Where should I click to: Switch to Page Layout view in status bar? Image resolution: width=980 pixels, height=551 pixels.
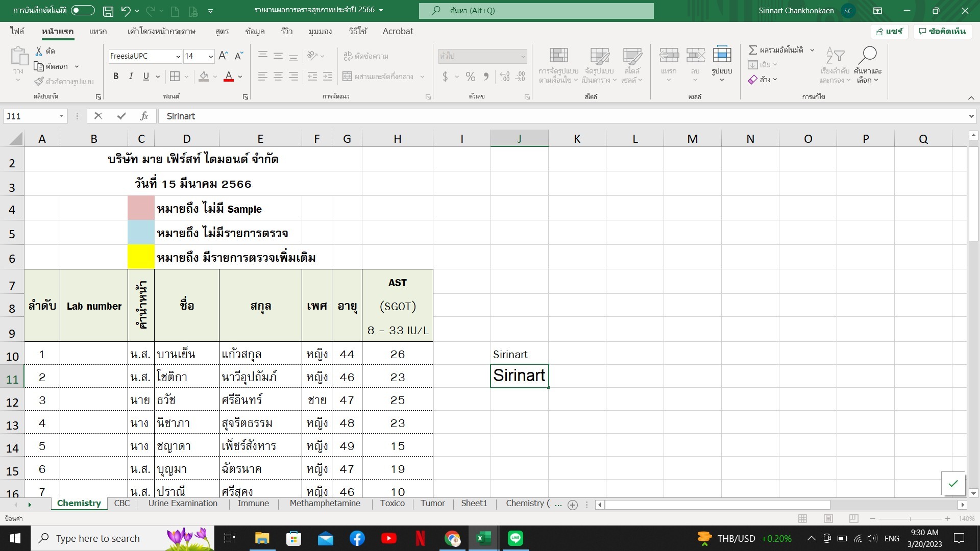point(828,518)
